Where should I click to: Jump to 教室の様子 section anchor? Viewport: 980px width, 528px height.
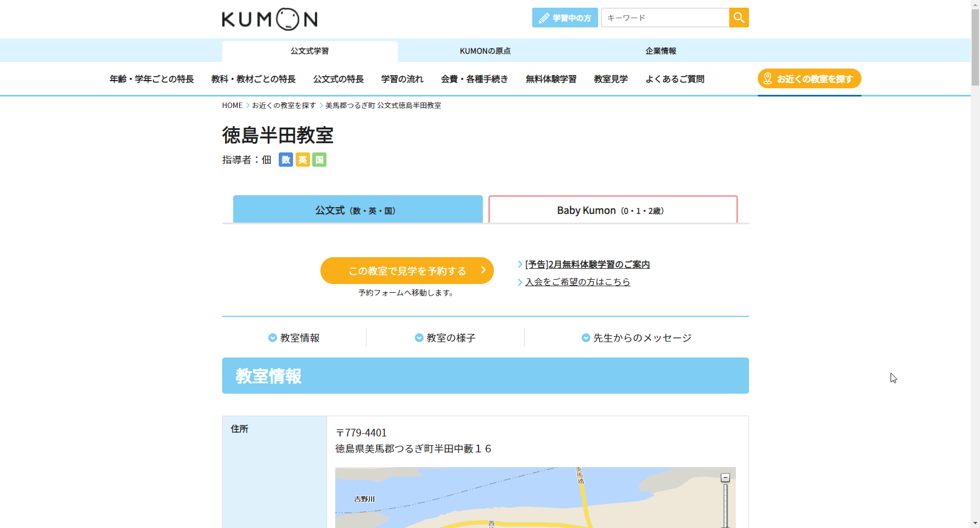pyautogui.click(x=445, y=338)
